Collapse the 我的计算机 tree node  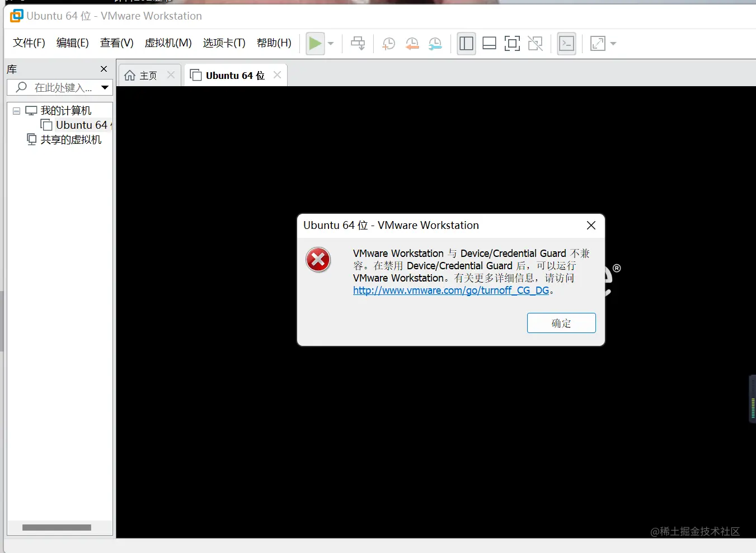(x=17, y=111)
